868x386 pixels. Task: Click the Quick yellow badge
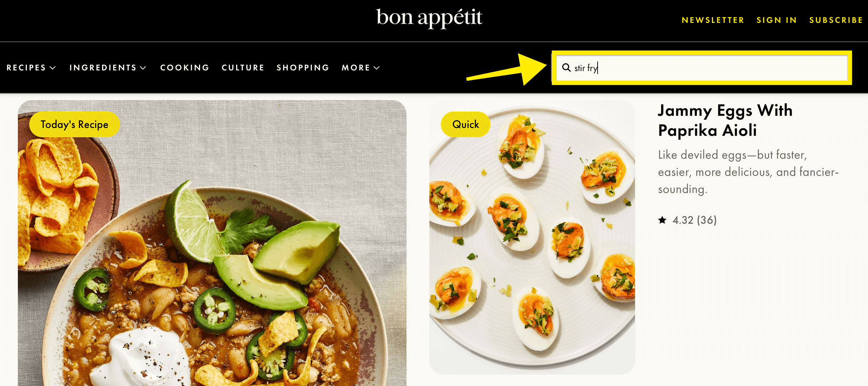465,124
